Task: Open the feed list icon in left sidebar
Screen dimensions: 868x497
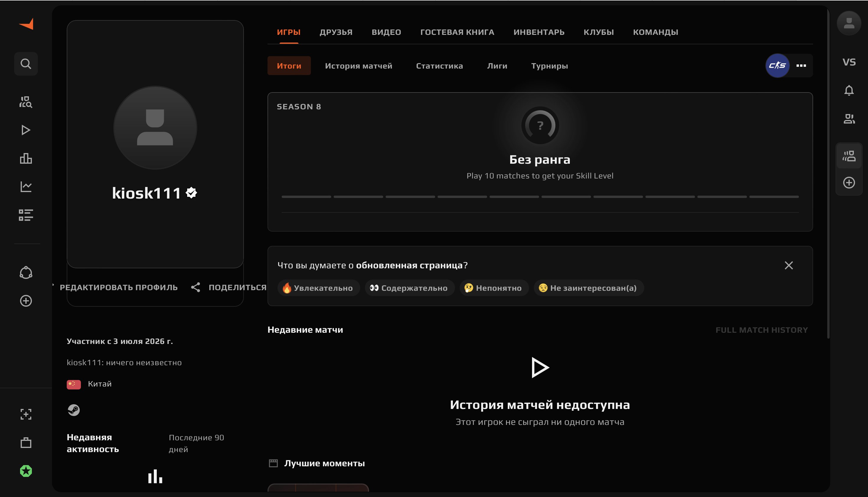Action: coord(26,215)
